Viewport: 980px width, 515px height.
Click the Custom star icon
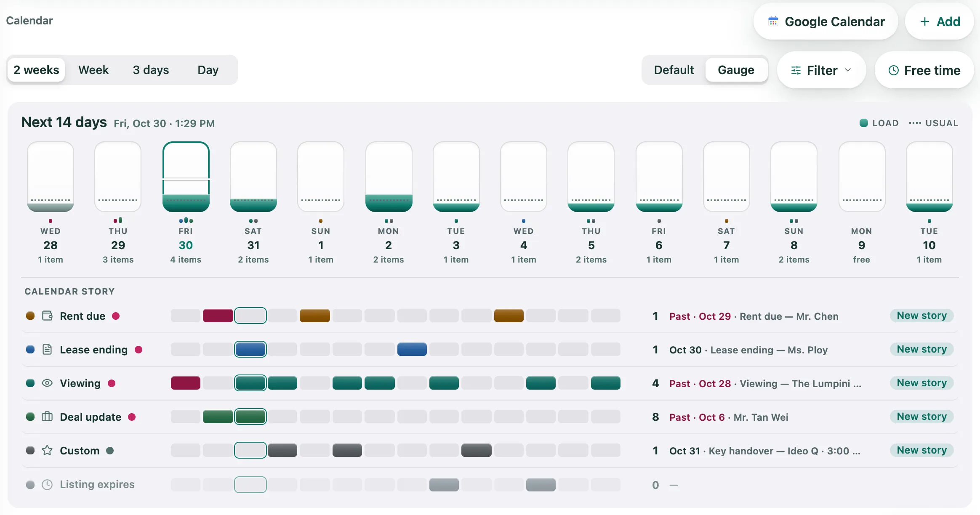pos(47,451)
